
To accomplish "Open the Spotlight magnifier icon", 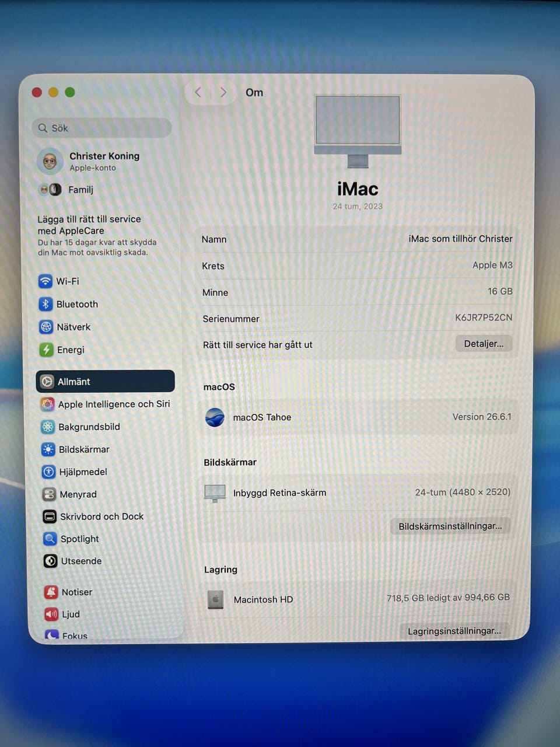I will (x=50, y=539).
